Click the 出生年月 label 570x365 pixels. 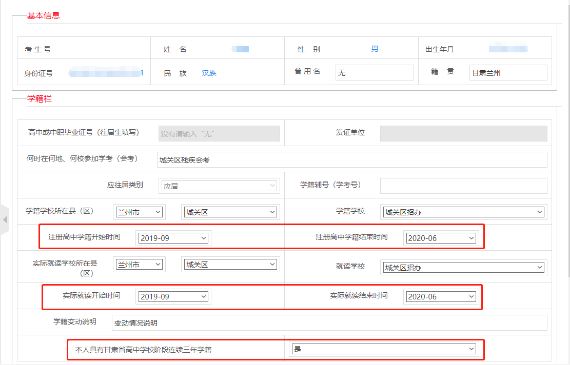(x=439, y=49)
